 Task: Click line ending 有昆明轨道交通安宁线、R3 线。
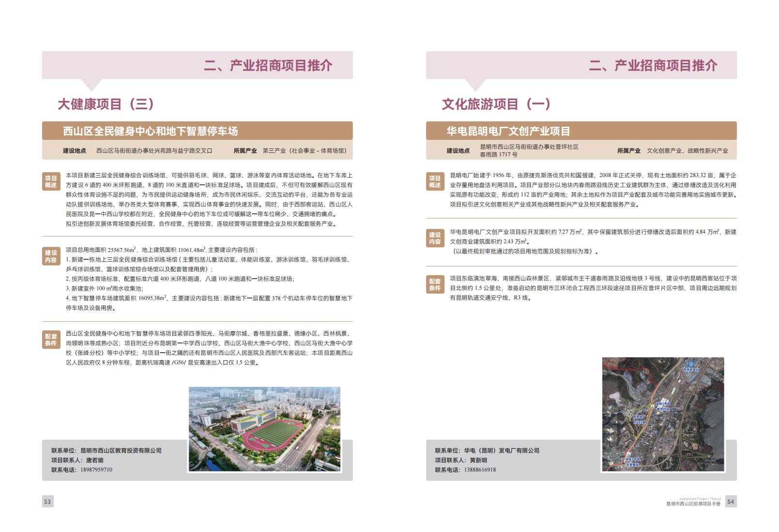(x=491, y=298)
